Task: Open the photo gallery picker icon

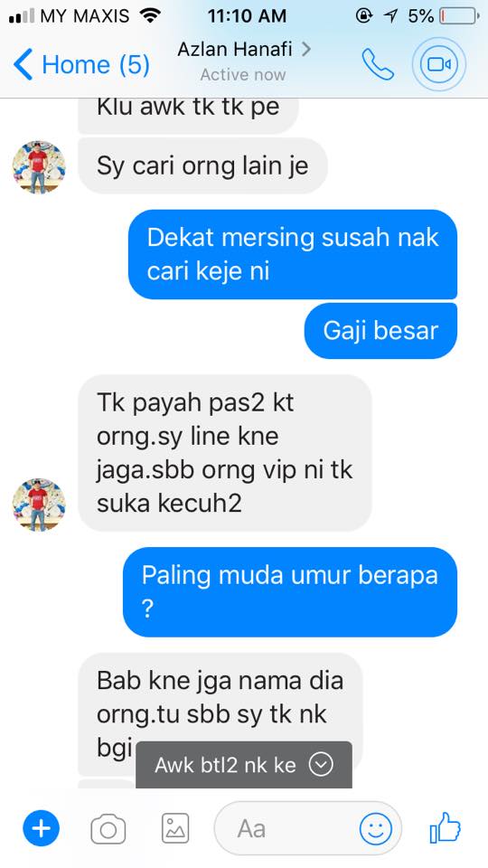Action: click(175, 828)
